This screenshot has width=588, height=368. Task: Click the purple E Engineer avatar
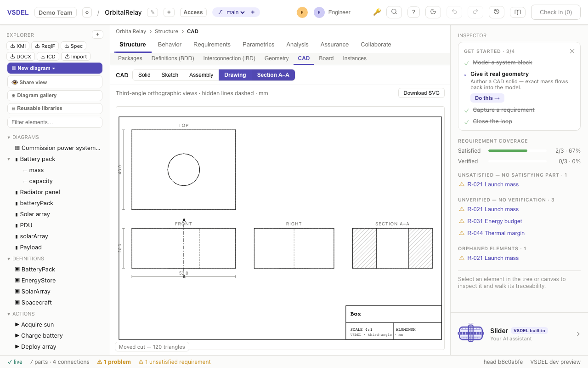tap(319, 12)
